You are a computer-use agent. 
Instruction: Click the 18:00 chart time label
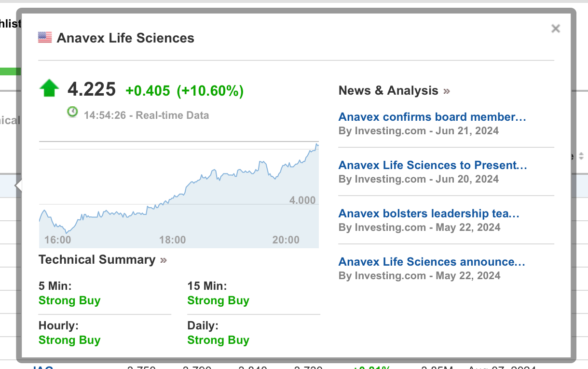point(172,240)
